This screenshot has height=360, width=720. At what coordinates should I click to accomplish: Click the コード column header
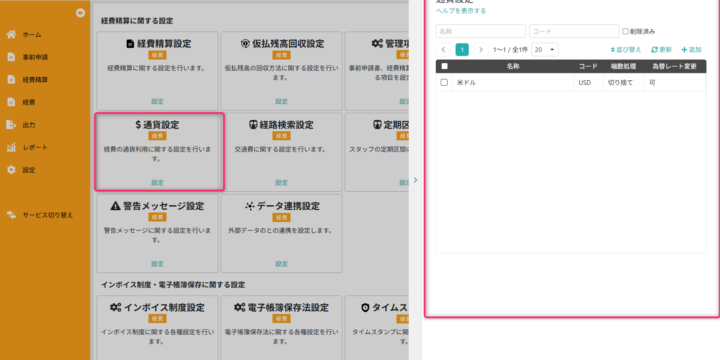588,66
